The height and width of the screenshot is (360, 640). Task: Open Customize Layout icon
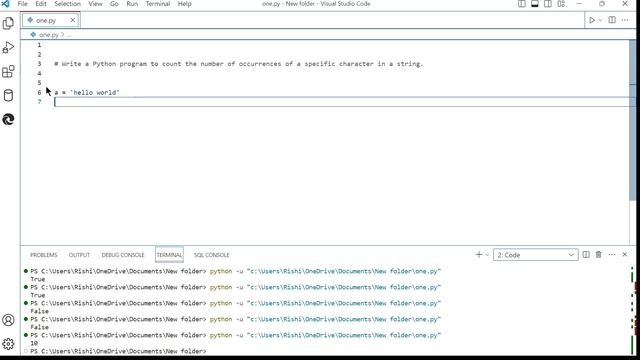click(x=561, y=4)
